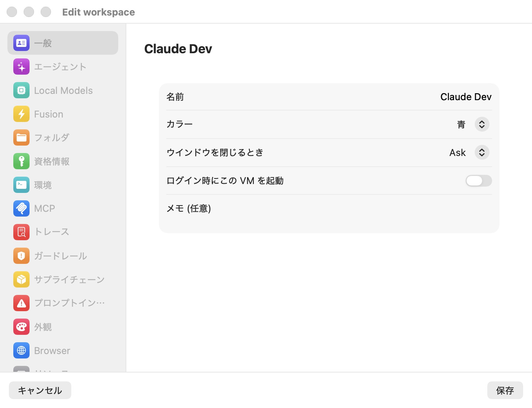Open the Fusion lightning bolt icon

click(x=21, y=114)
